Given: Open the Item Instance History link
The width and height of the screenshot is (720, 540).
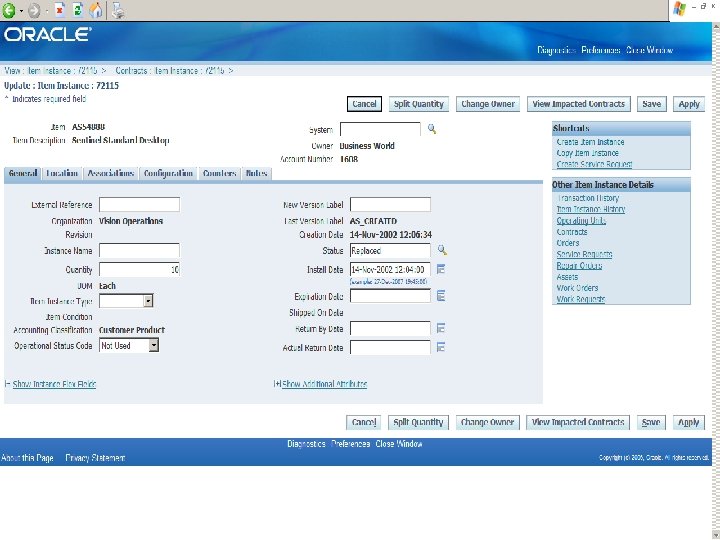Looking at the screenshot, I should click(591, 209).
